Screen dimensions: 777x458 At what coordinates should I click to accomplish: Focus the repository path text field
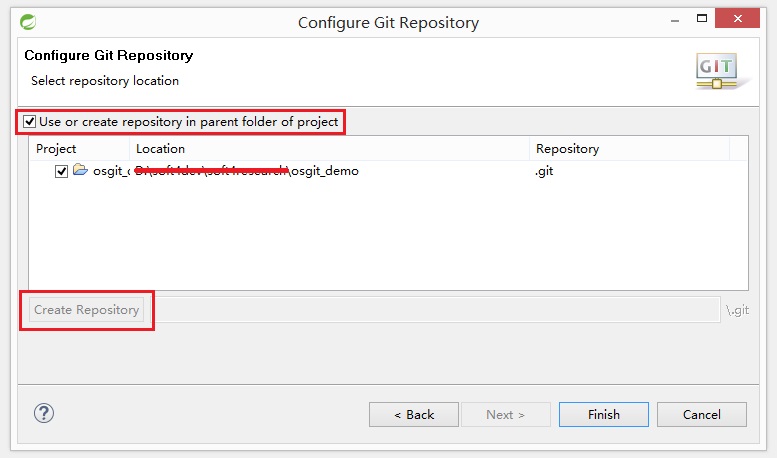point(438,310)
